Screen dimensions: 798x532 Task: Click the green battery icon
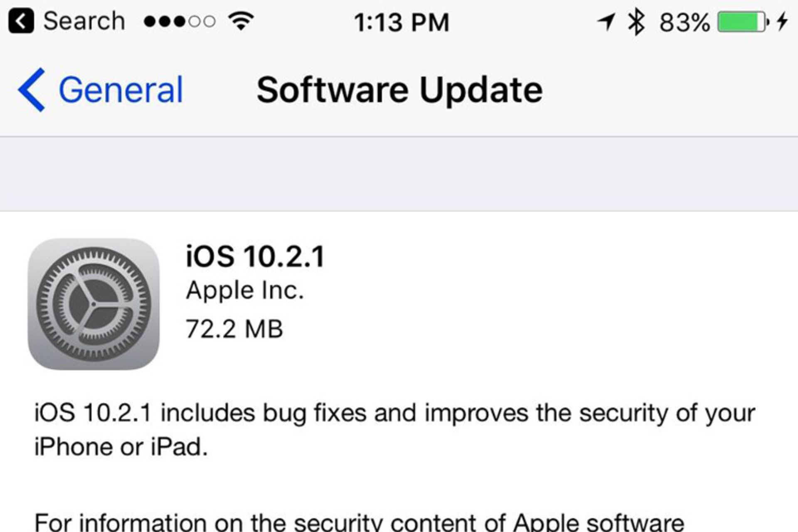click(742, 22)
